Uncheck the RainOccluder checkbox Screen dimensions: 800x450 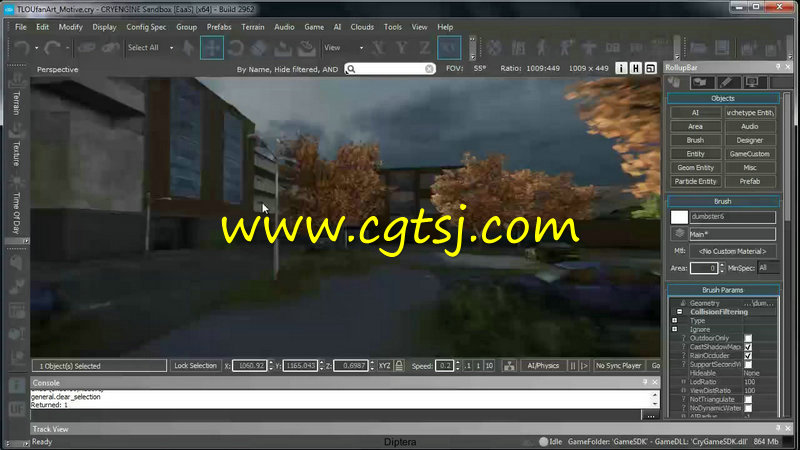click(748, 356)
